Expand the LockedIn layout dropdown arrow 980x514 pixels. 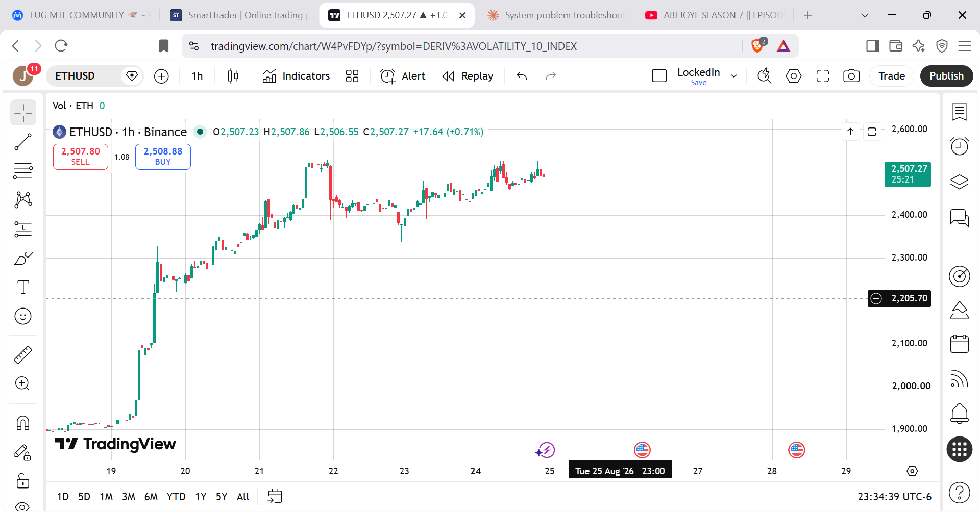734,76
